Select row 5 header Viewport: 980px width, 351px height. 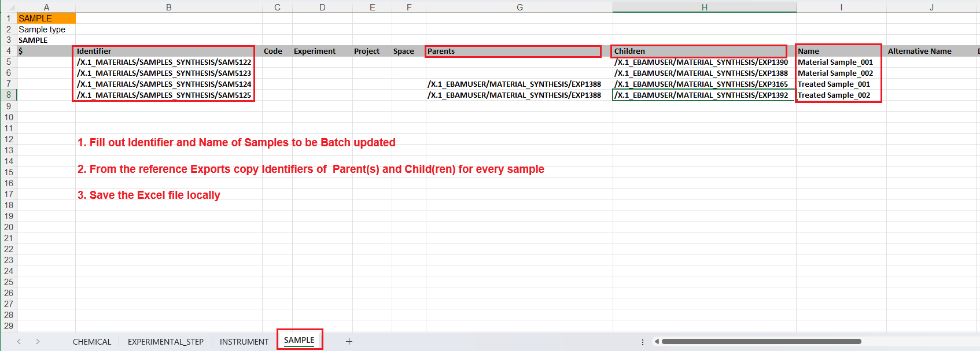(8, 62)
